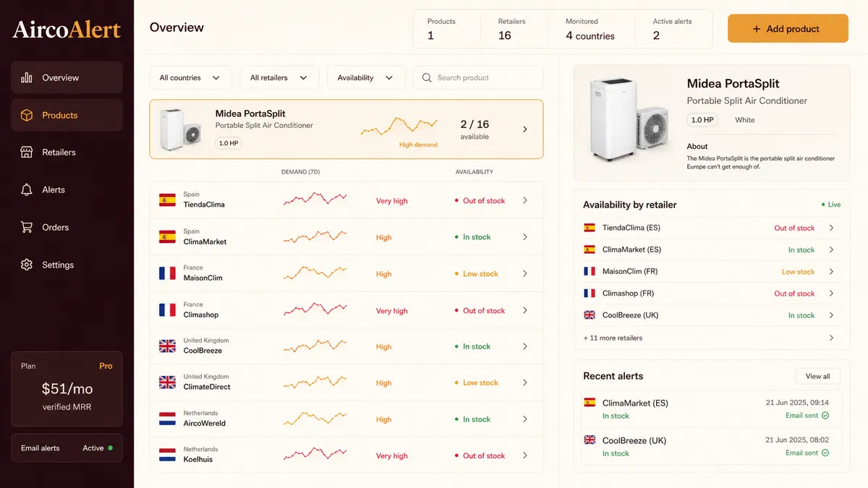Click the Orders shopping cart icon

[27, 227]
